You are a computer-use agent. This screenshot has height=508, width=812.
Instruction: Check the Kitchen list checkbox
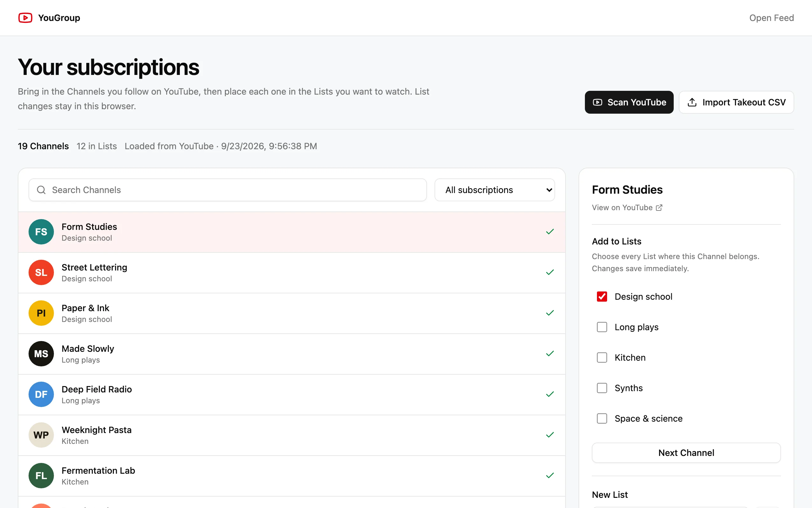coord(602,358)
